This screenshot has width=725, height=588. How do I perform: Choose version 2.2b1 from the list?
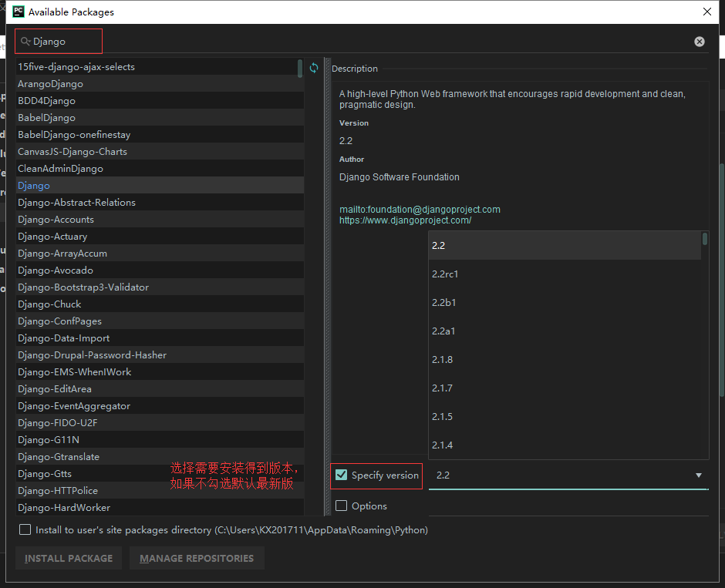coord(565,303)
